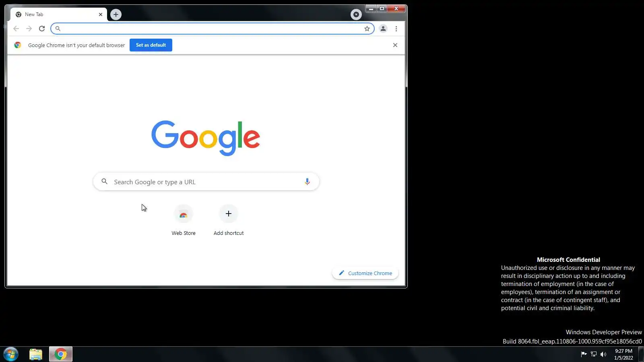
Task: Reload the current page
Action: click(x=42, y=29)
